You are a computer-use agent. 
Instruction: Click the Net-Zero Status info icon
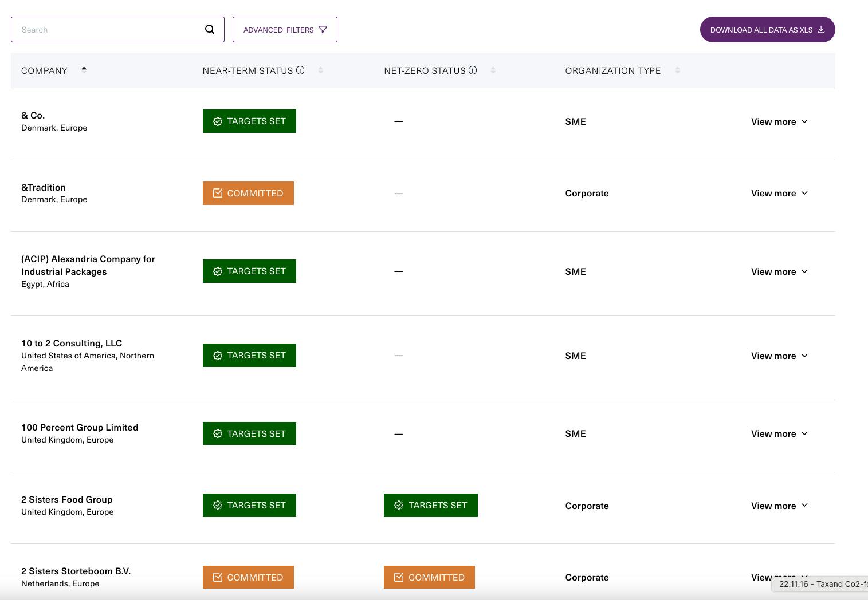tap(473, 70)
